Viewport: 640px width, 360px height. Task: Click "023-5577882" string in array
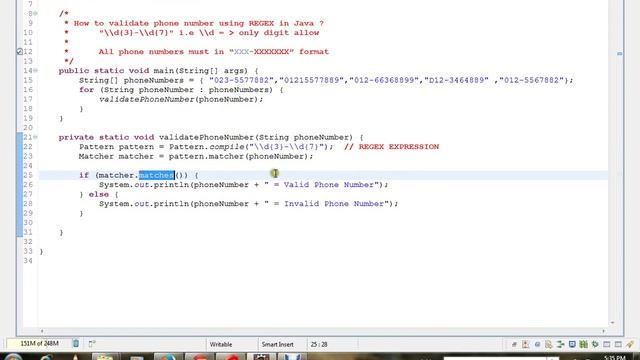click(x=241, y=80)
